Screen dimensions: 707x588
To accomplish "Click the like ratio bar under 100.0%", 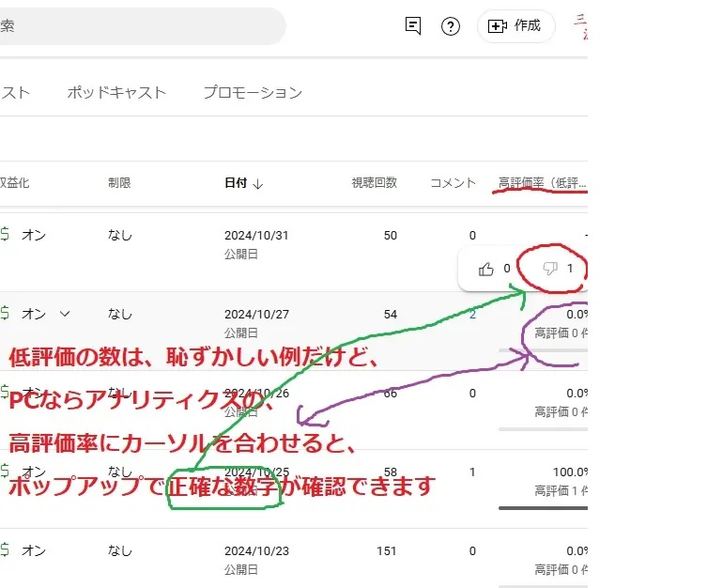I will 543,508.
